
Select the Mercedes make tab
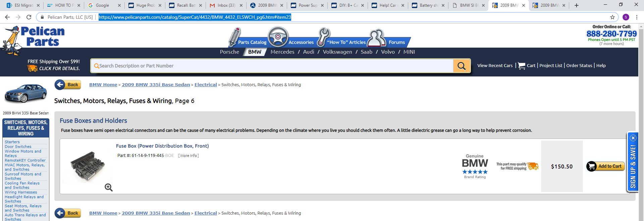point(282,52)
